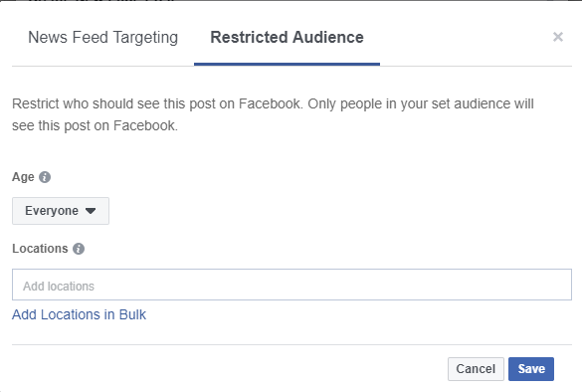Save the restricted audience settings

click(x=531, y=369)
